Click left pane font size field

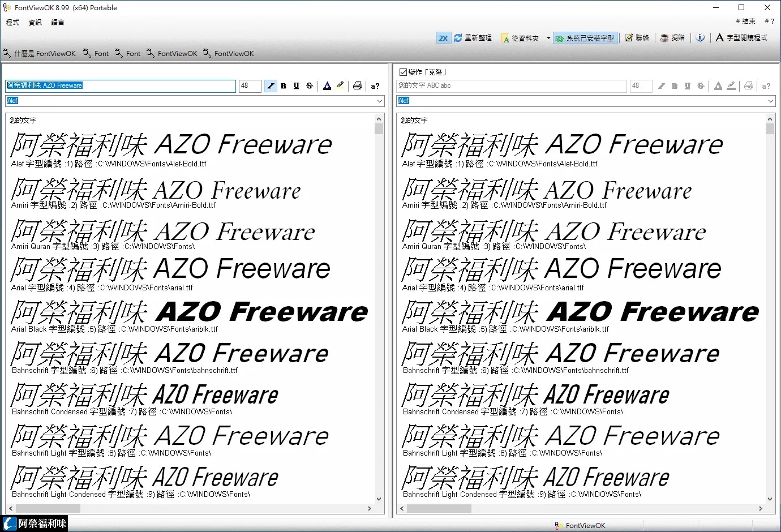tap(250, 86)
